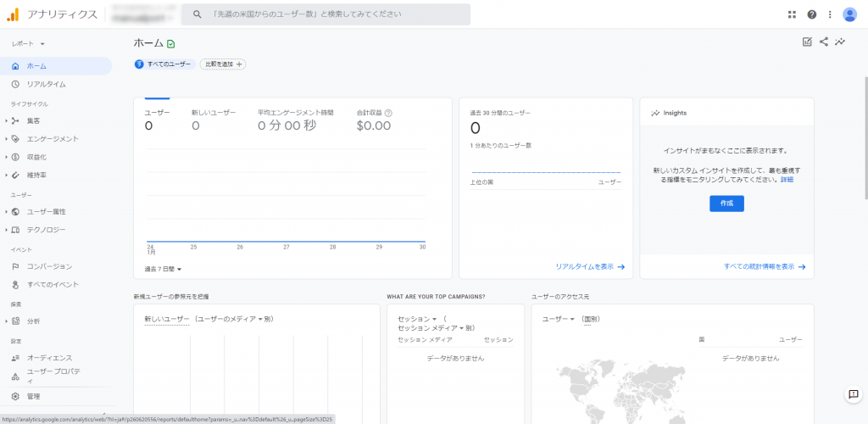The width and height of the screenshot is (868, 424).
Task: Click the customize report edit icon
Action: (x=807, y=42)
